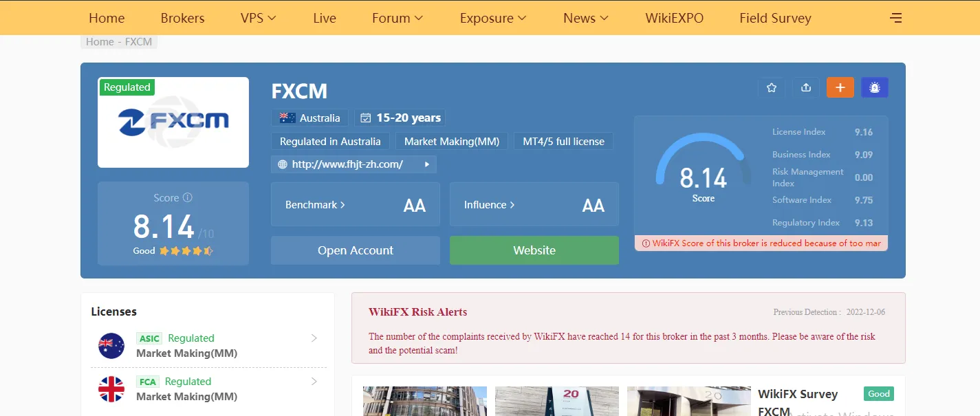The width and height of the screenshot is (980, 416).
Task: Open the second survey photo showing 20
Action: click(557, 402)
